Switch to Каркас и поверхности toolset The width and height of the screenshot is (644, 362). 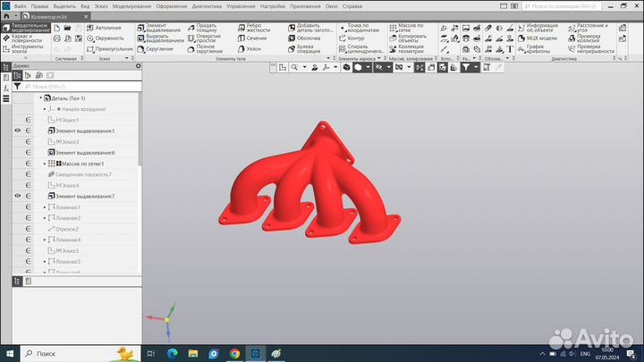click(22, 38)
